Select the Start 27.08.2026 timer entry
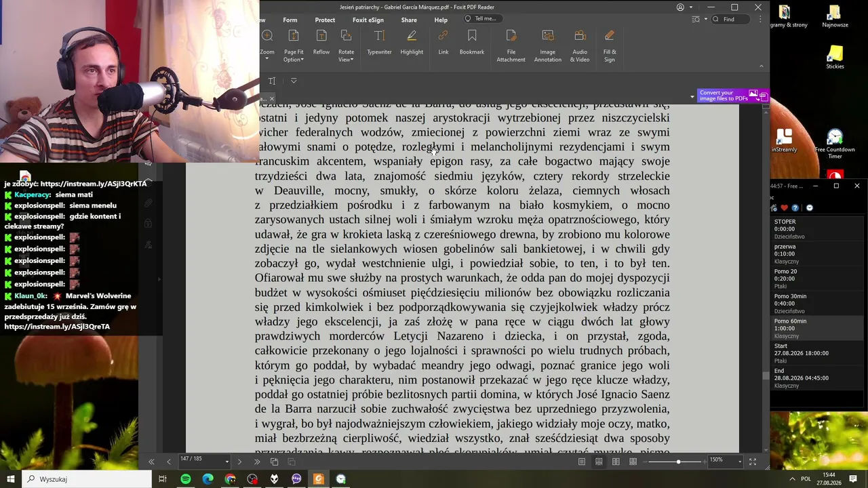 (x=816, y=353)
